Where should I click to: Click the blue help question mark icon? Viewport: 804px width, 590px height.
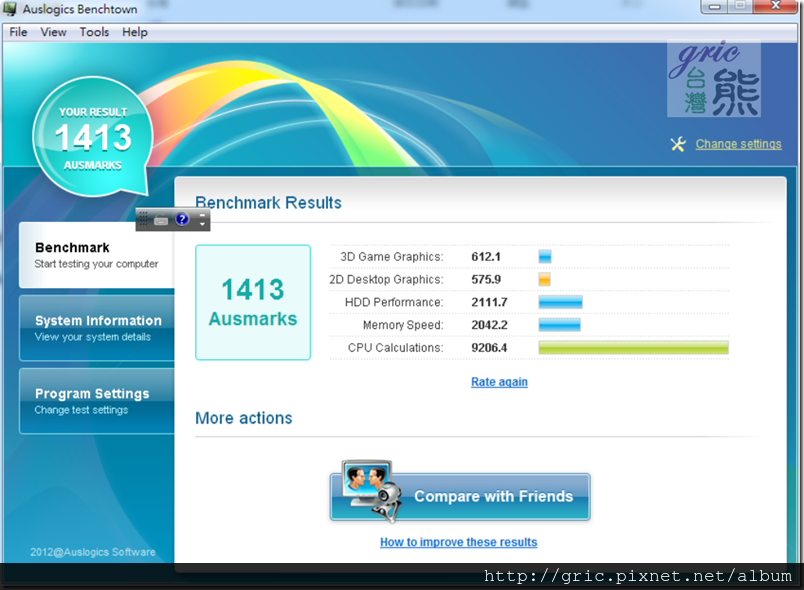pos(182,219)
